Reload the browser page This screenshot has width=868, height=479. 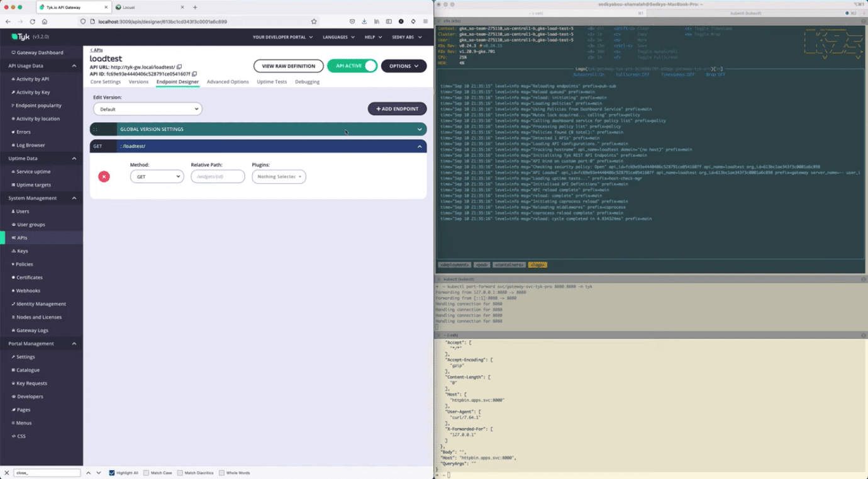[32, 21]
